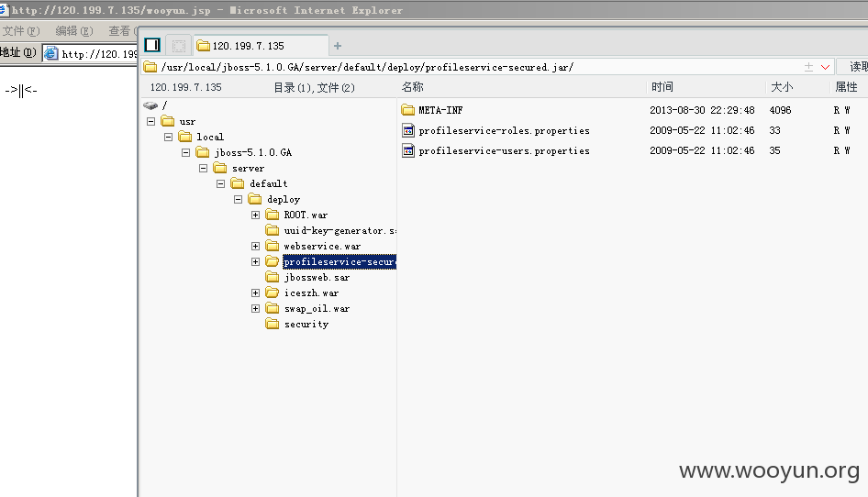
Task: Select profileservice-users.properties file name
Action: pyautogui.click(x=504, y=150)
